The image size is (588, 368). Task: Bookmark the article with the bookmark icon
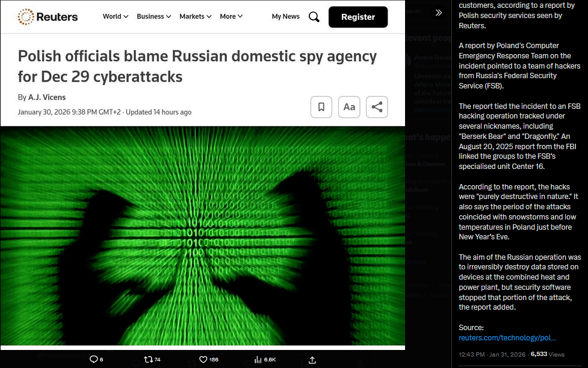click(x=321, y=107)
